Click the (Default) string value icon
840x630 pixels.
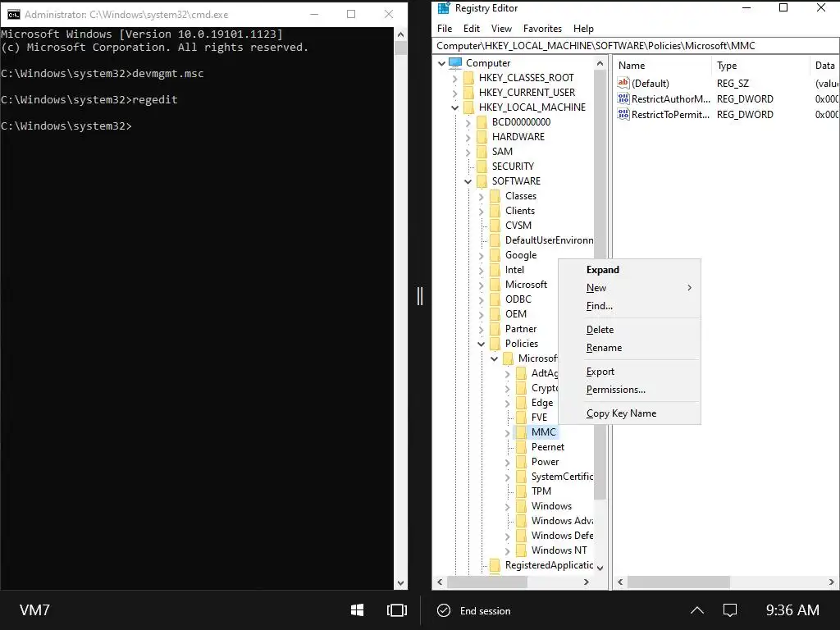click(x=623, y=83)
